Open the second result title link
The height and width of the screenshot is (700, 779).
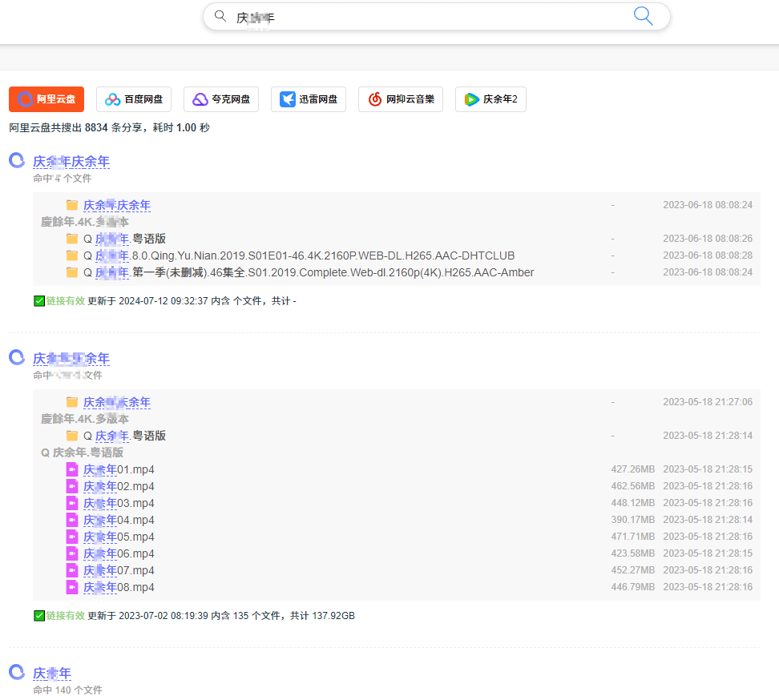[71, 358]
